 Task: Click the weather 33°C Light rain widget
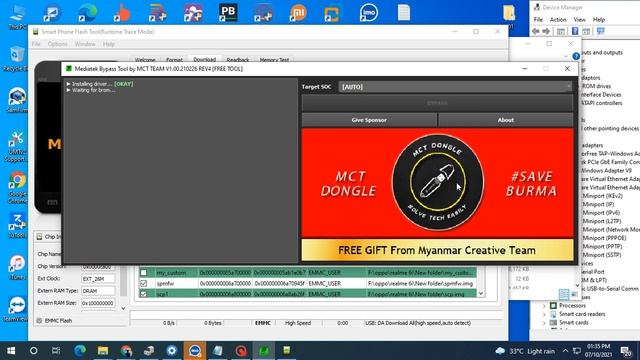pyautogui.click(x=524, y=351)
